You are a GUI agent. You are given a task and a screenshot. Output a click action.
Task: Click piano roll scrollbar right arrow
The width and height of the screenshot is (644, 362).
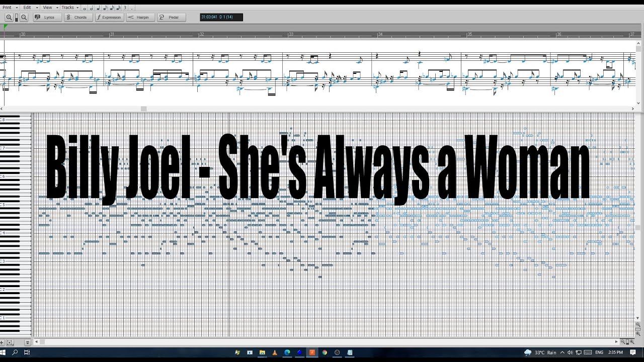[x=616, y=342]
